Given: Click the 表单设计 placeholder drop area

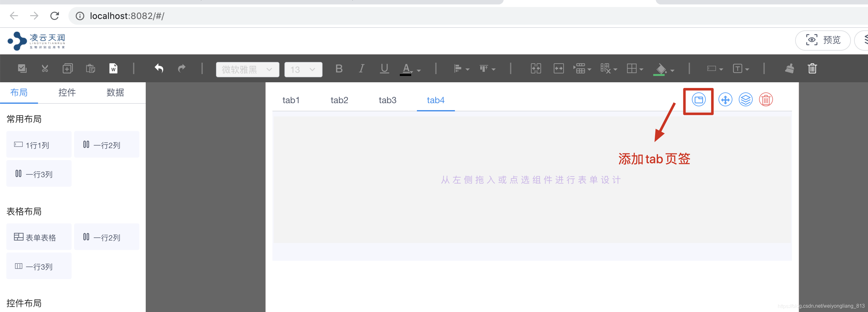Looking at the screenshot, I should point(532,180).
